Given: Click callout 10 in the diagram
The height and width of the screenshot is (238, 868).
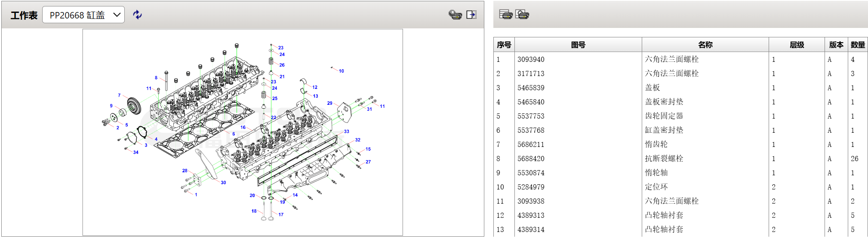Looking at the screenshot, I should click(341, 71).
